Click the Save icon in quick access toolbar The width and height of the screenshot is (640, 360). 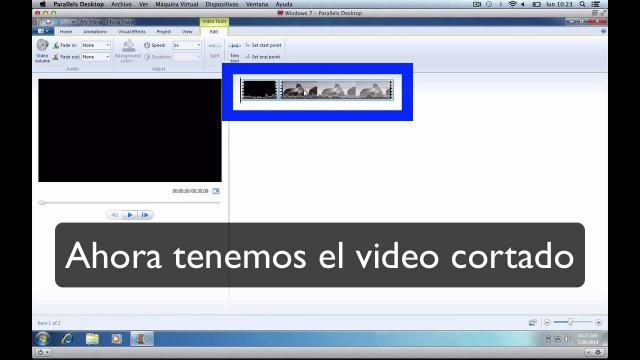coord(48,22)
